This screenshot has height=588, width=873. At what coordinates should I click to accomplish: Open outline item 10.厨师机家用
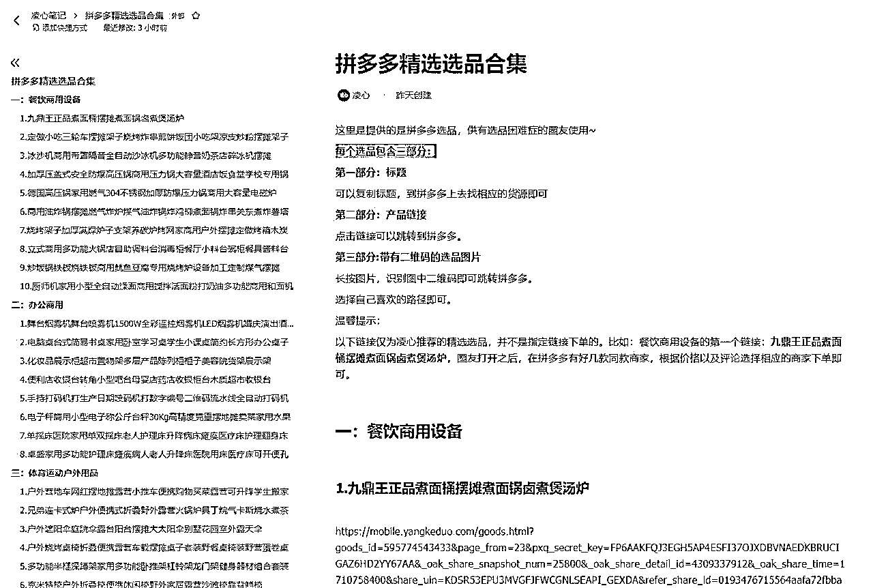pyautogui.click(x=156, y=286)
